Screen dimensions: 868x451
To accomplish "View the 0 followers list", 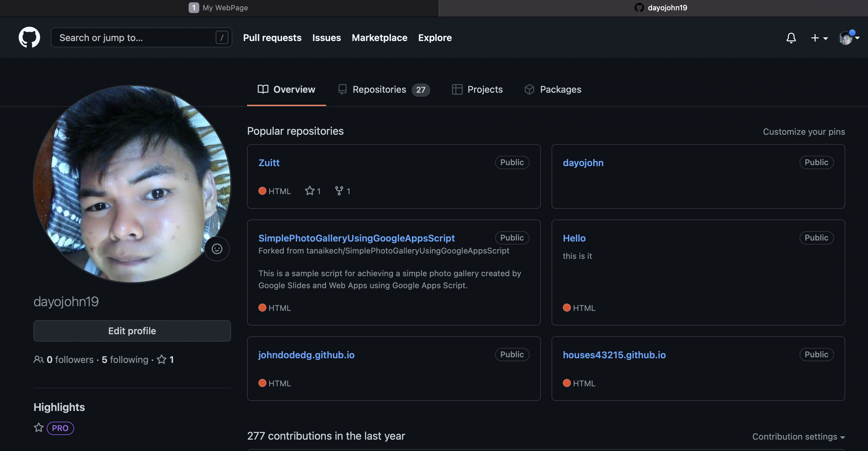I will 70,360.
